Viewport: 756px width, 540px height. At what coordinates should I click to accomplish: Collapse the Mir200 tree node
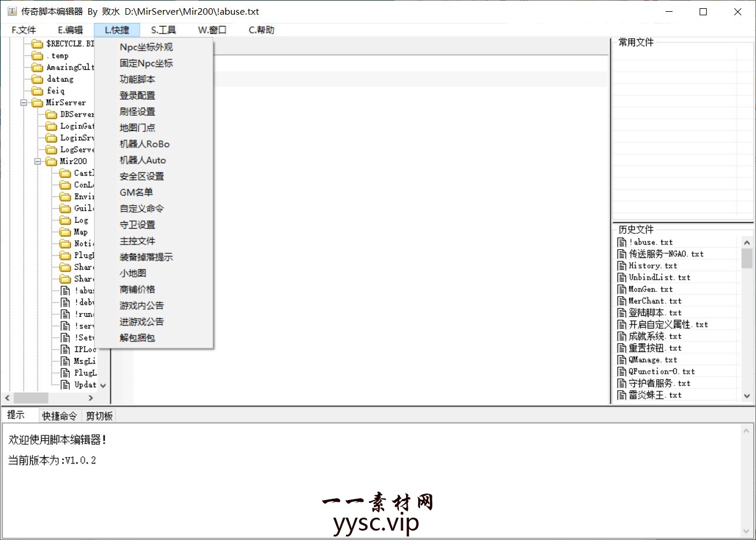click(x=38, y=162)
